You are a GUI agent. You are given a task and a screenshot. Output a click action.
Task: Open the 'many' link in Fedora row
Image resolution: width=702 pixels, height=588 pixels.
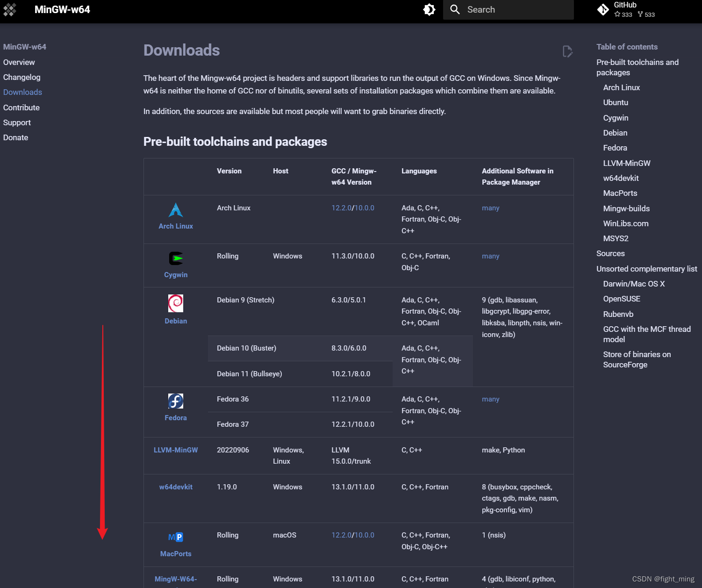(x=491, y=399)
